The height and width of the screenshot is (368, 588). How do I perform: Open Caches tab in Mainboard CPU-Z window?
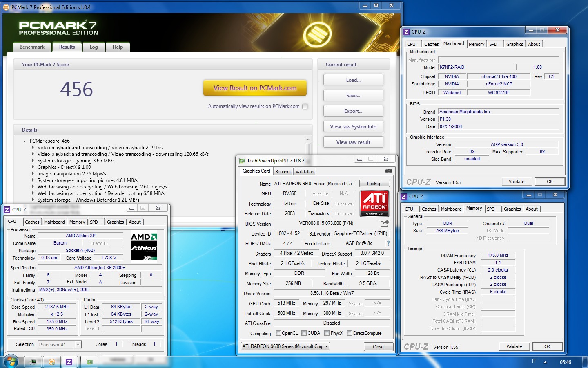(431, 44)
